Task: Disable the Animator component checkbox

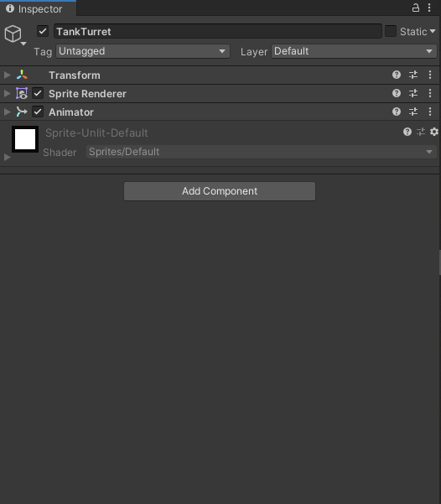Action: [x=38, y=112]
